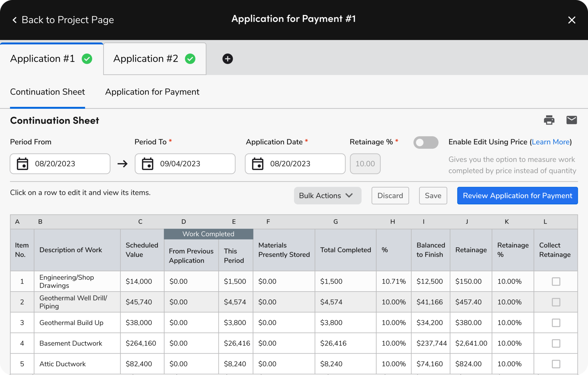Select the Continuation Sheet sub-tab
The width and height of the screenshot is (588, 375).
pos(47,92)
